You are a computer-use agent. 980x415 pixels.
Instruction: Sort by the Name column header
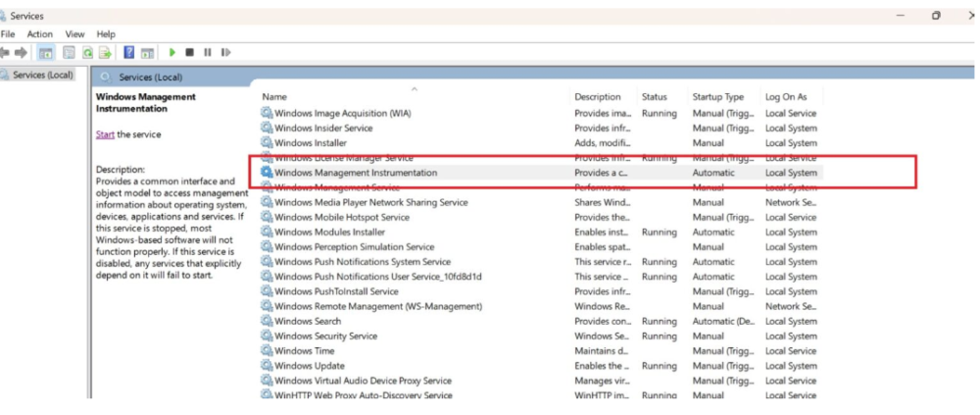pos(274,97)
